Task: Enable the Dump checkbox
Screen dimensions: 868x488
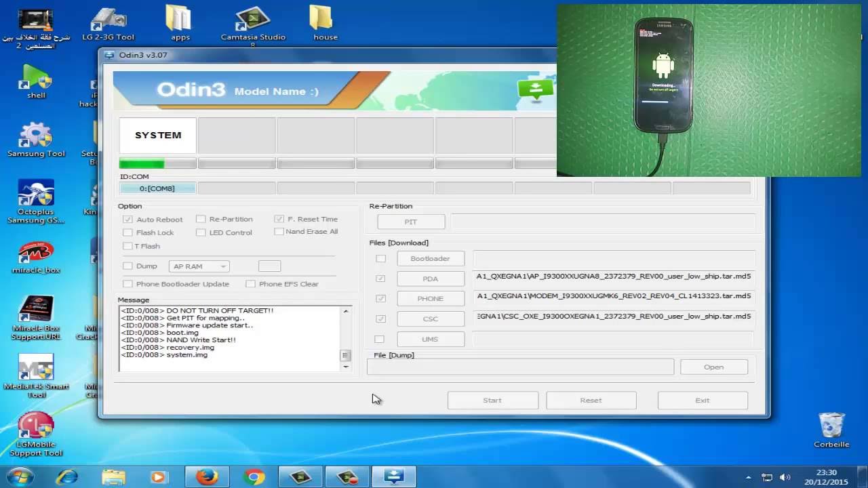Action: 127,266
